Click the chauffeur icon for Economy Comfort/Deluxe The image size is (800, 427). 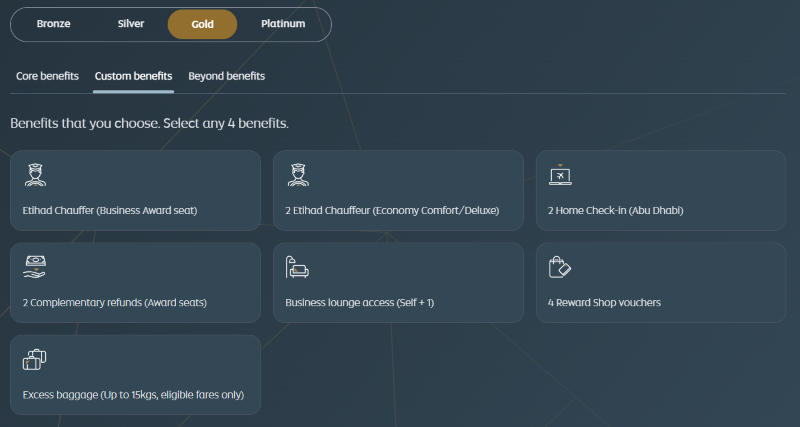click(x=297, y=175)
